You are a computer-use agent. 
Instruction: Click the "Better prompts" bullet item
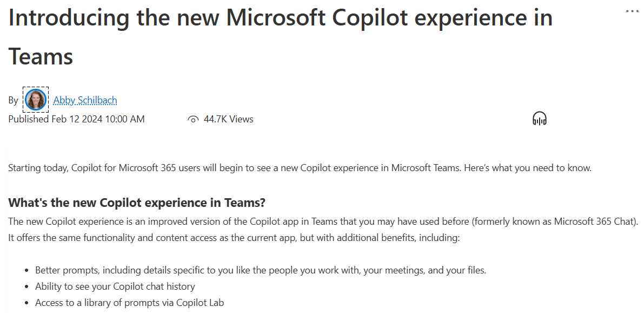(x=261, y=270)
